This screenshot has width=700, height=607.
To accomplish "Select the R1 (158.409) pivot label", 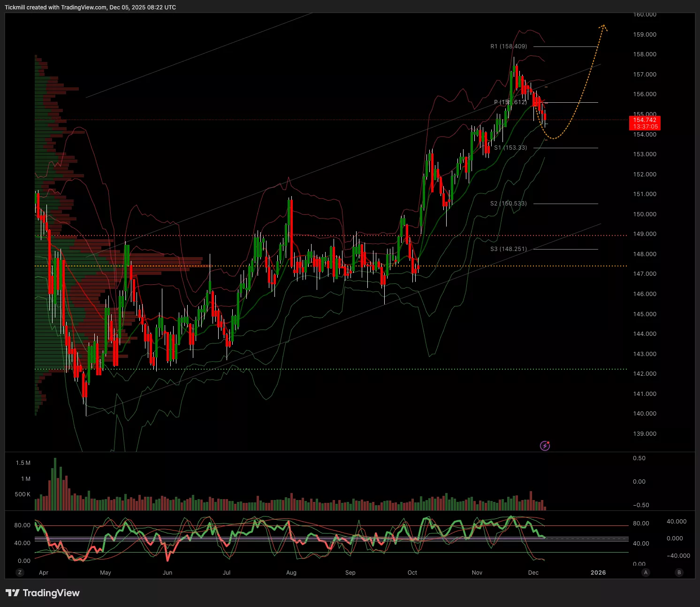I will 509,46.
